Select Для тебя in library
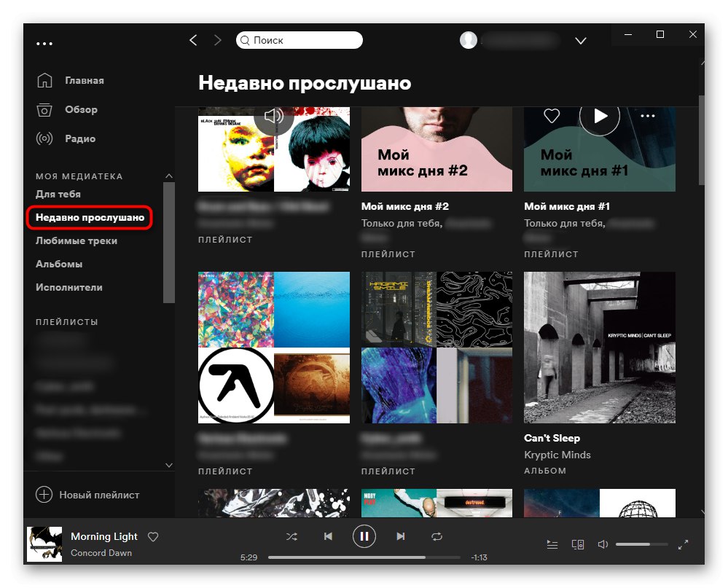 tap(58, 194)
